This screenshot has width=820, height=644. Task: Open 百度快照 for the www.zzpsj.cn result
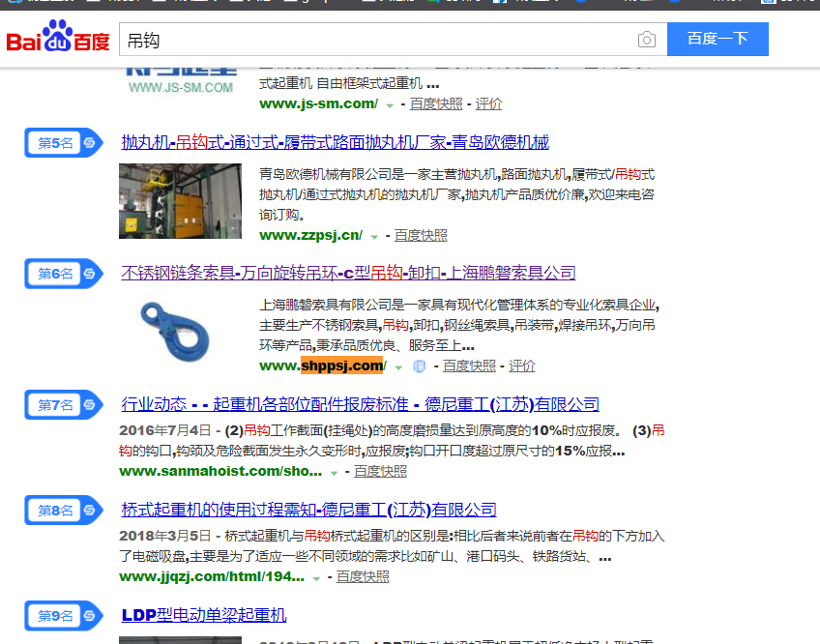(x=421, y=235)
